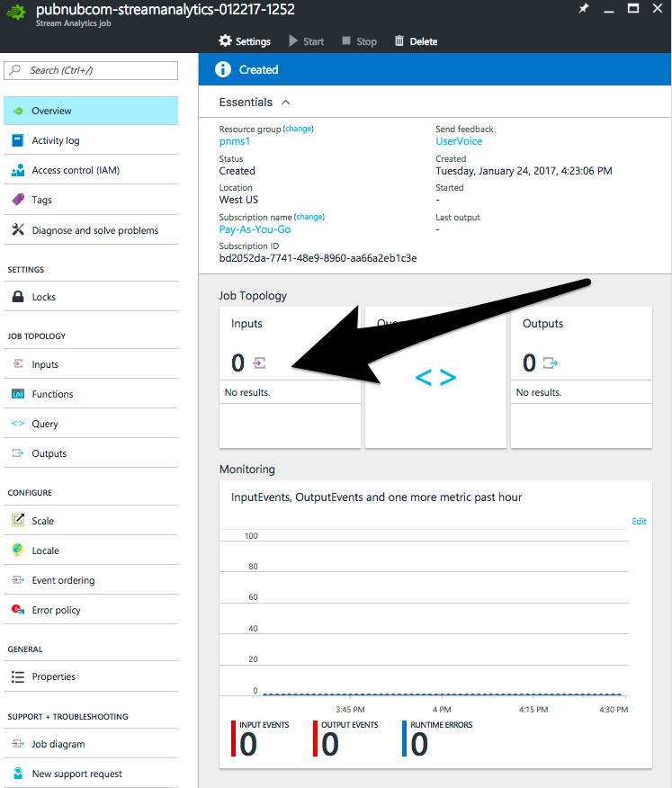Image resolution: width=672 pixels, height=788 pixels.
Task: Click the Scale edit icon
Action: click(x=18, y=520)
